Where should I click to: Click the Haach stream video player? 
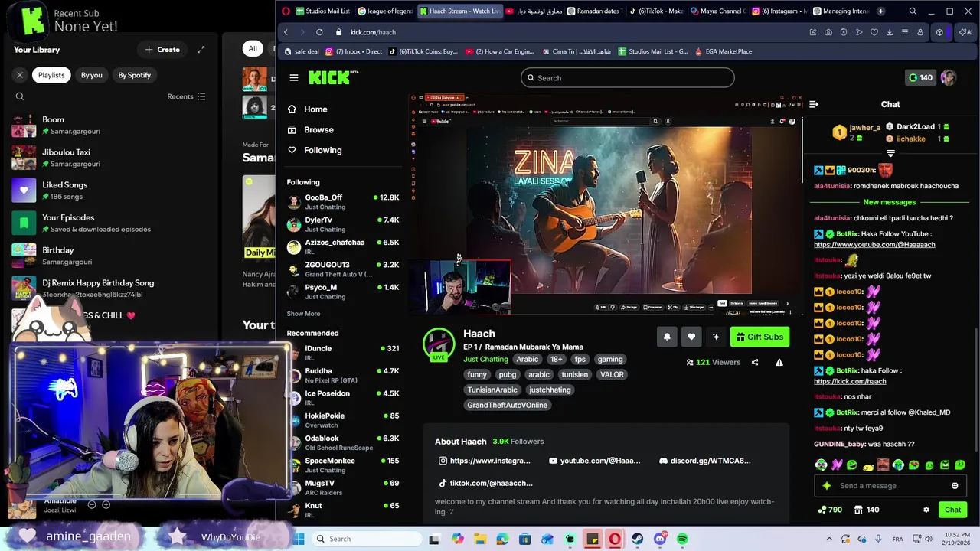click(605, 204)
